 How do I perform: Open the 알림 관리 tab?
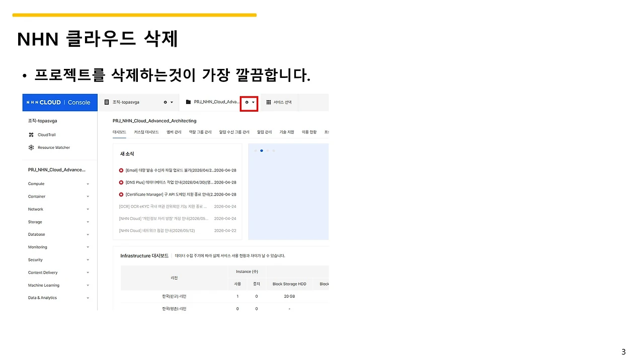[x=264, y=132]
